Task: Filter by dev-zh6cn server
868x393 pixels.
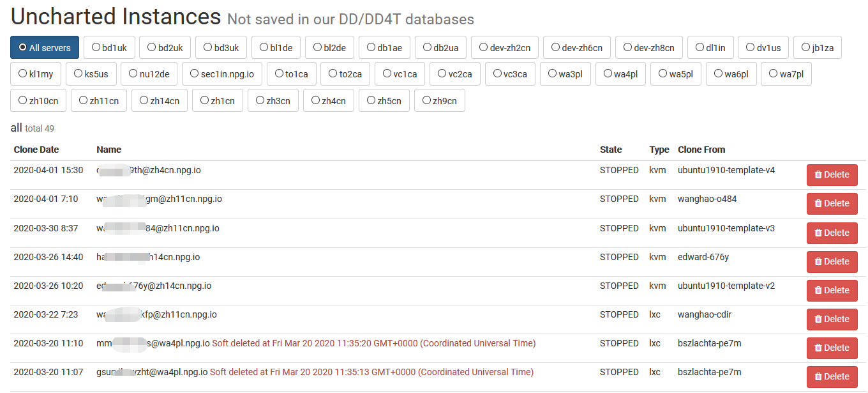Action: pos(577,48)
